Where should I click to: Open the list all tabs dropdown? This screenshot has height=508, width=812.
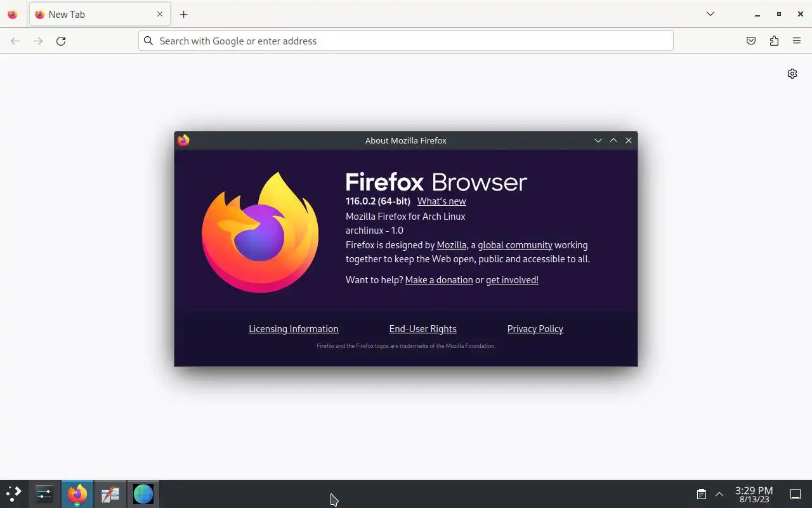[710, 14]
